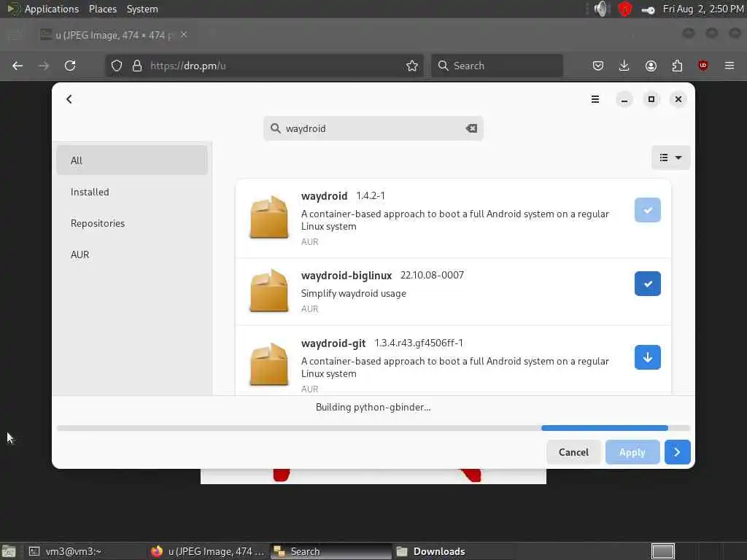Open the Applications menu
The width and height of the screenshot is (747, 560).
point(52,9)
